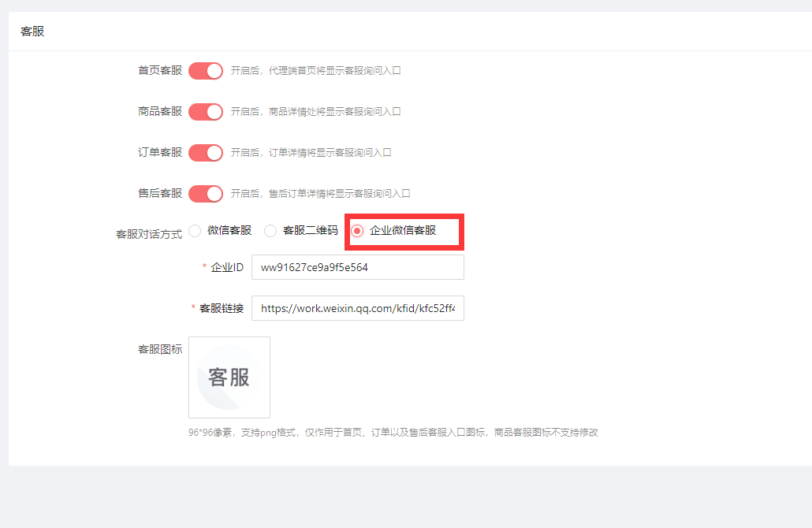Click the 售后客服 field label
The height and width of the screenshot is (528, 812).
[x=160, y=193]
